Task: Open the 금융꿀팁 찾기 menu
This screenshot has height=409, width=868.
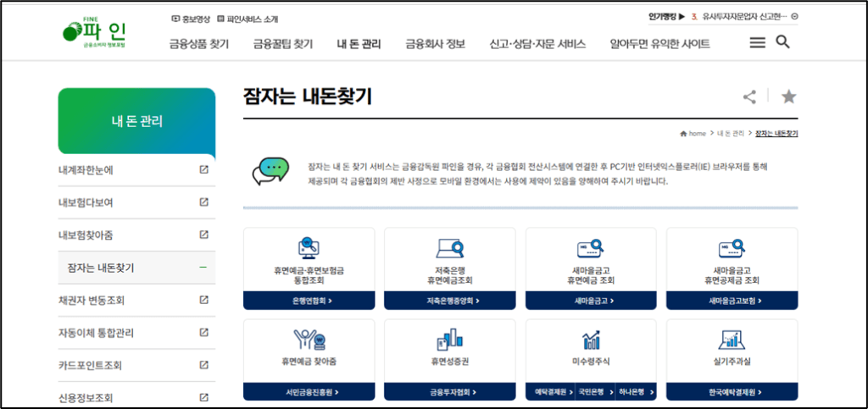Action: pos(283,44)
